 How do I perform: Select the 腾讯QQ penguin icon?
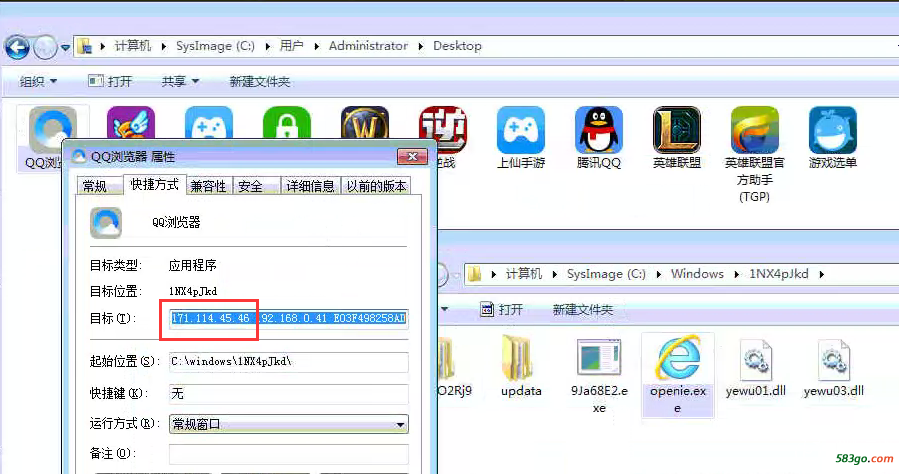[x=599, y=130]
